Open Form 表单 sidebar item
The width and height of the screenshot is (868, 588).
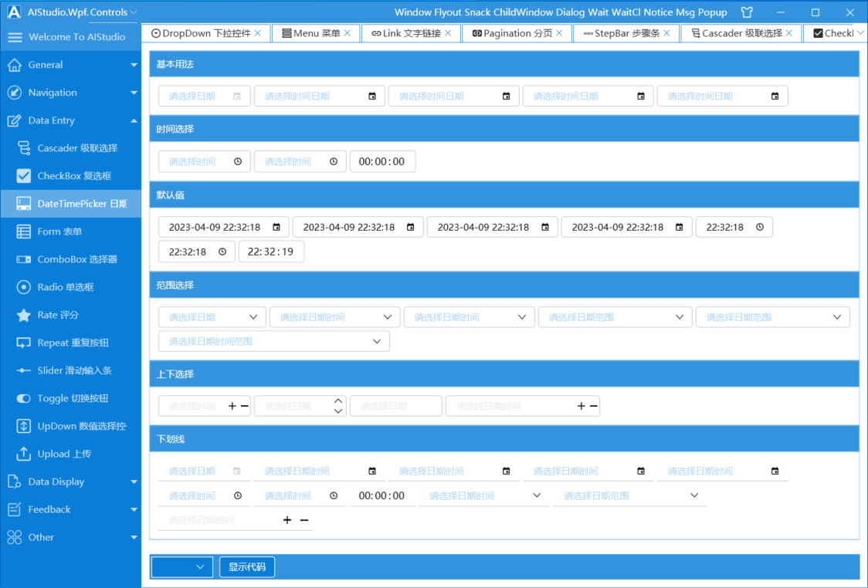click(x=71, y=231)
